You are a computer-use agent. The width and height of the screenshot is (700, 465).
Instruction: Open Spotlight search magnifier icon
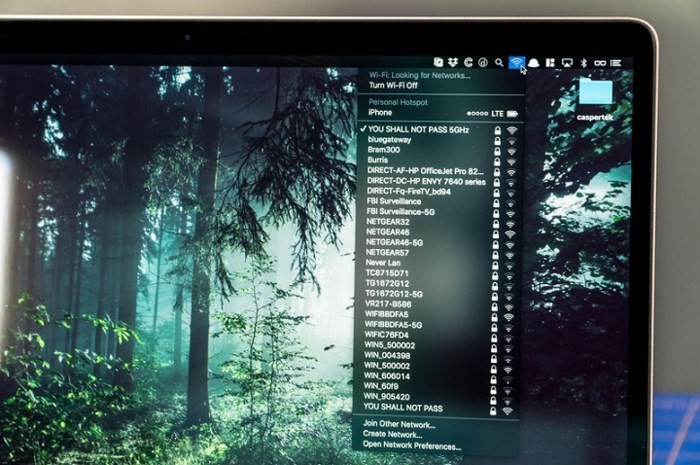click(499, 62)
